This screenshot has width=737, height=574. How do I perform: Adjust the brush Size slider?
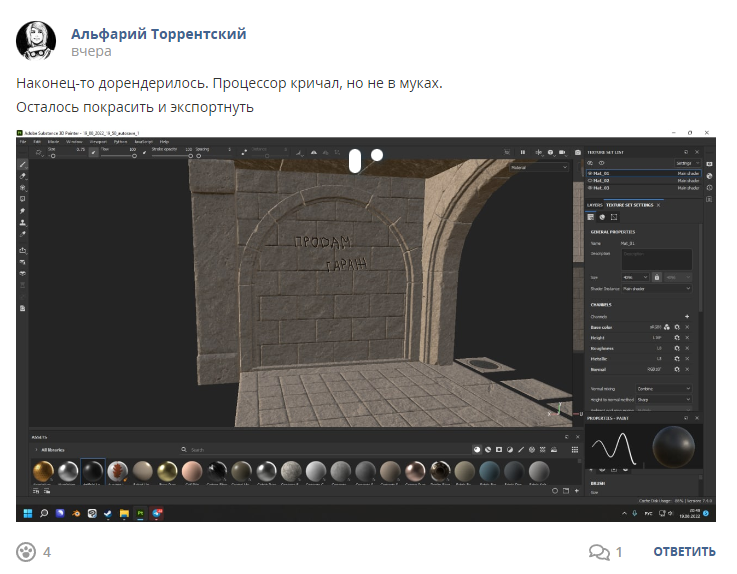66,156
